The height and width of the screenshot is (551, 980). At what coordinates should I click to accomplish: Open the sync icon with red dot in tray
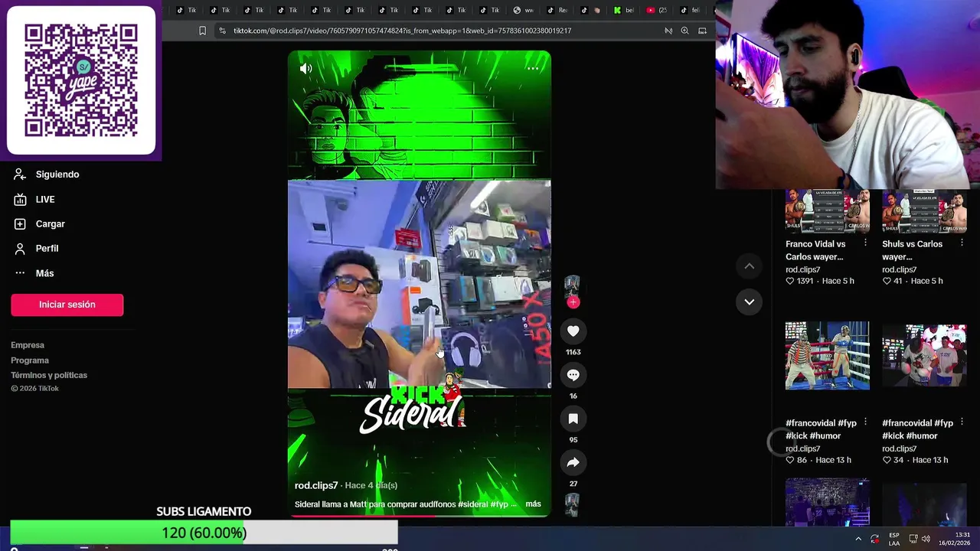click(875, 539)
